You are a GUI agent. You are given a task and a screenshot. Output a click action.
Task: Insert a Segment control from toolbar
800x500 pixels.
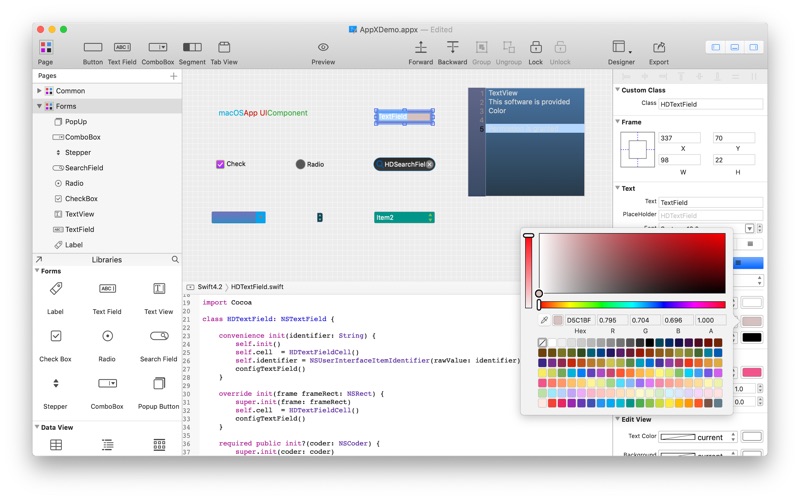[x=192, y=47]
